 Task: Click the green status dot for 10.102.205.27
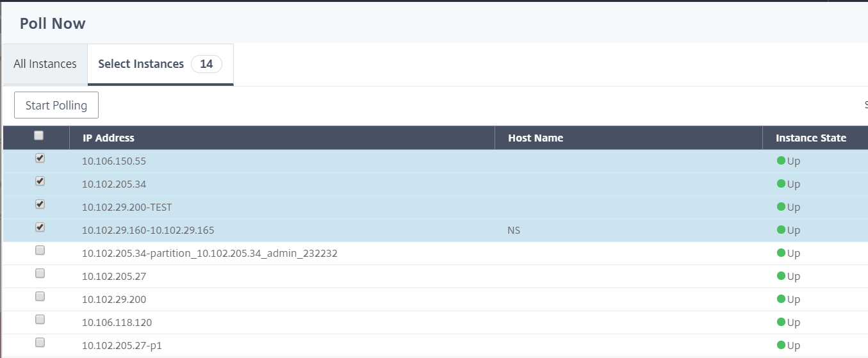[781, 276]
